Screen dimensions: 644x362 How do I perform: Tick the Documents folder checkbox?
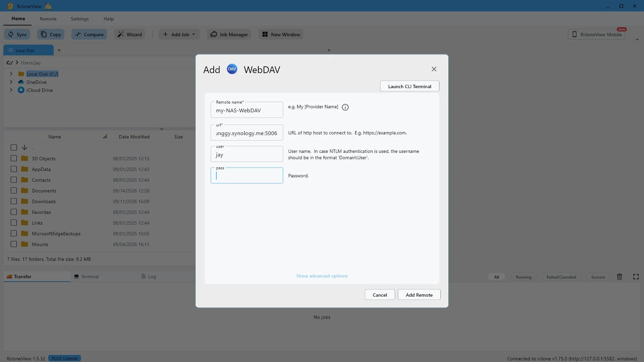click(x=14, y=190)
